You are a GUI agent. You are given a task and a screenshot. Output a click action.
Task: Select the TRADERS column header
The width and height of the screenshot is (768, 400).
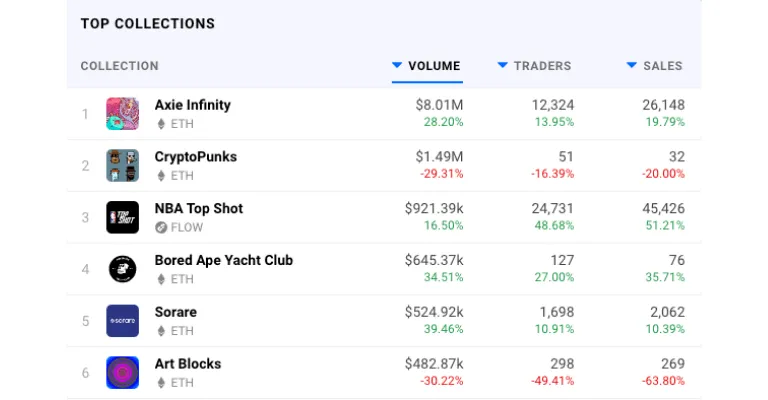[542, 66]
